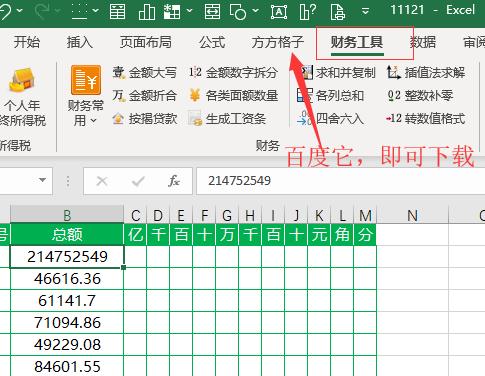Open the 公式 tab
The image size is (485, 376).
point(212,42)
